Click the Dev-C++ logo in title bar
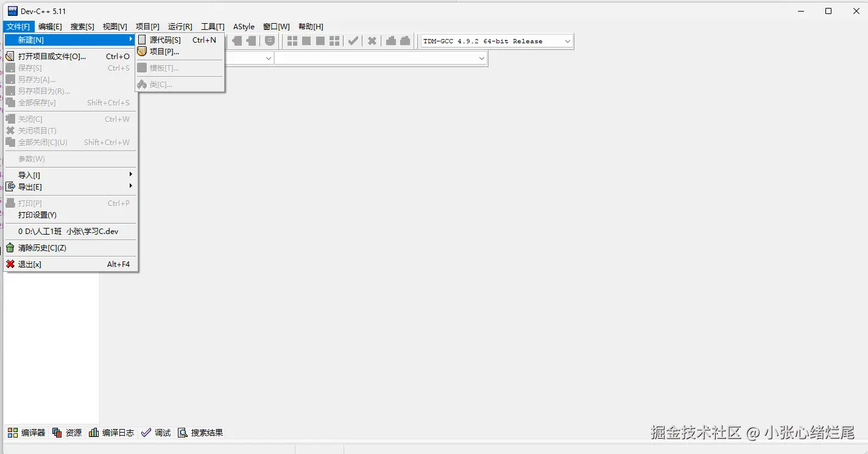 (x=12, y=11)
